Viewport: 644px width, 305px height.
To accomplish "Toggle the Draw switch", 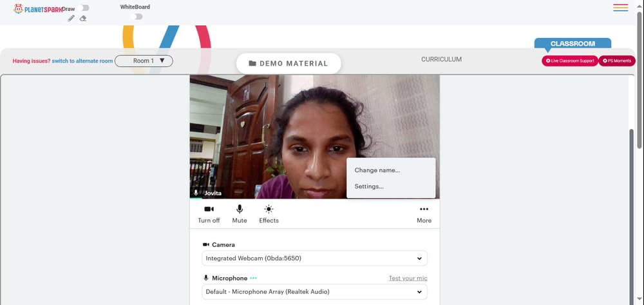I will click(x=83, y=8).
